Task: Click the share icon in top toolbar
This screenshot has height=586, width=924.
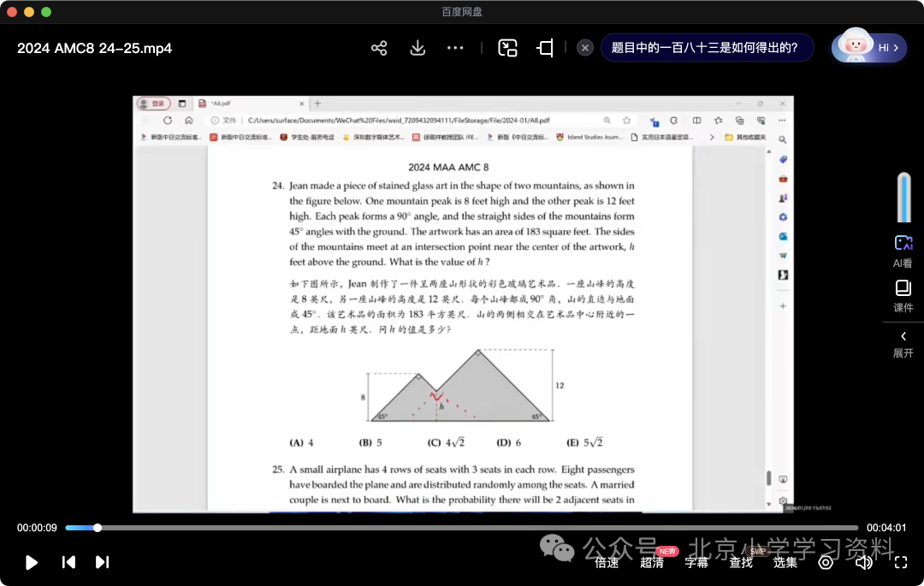Action: 379,48
